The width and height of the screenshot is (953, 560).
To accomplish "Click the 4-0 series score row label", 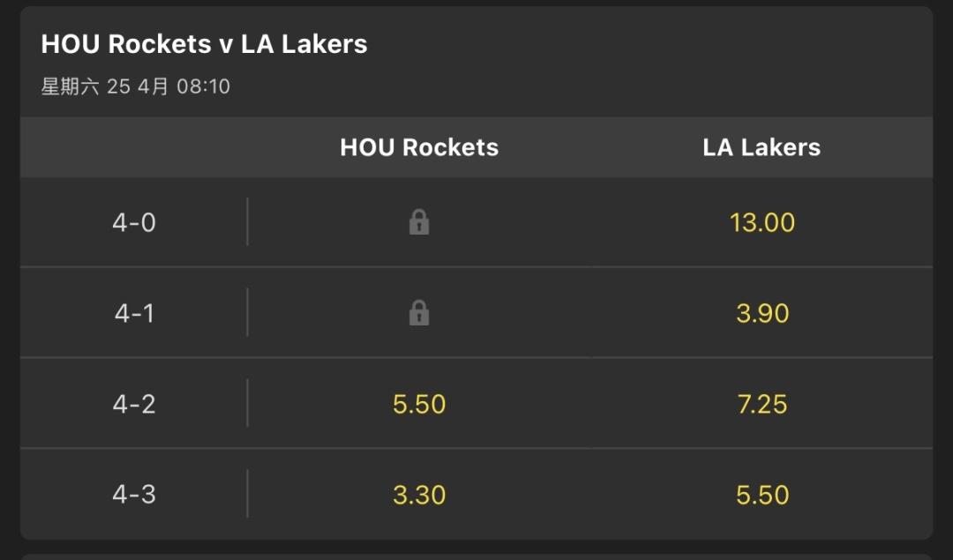I will coord(134,222).
